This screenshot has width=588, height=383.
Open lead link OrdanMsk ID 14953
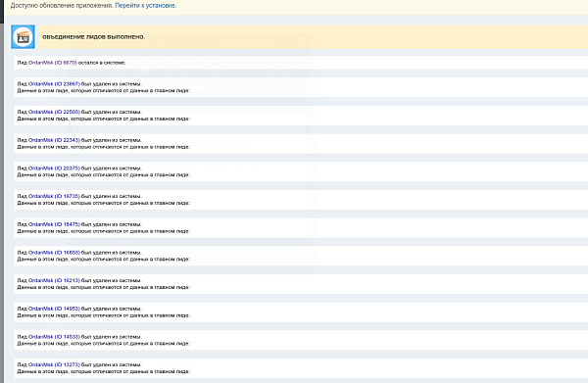(x=54, y=309)
